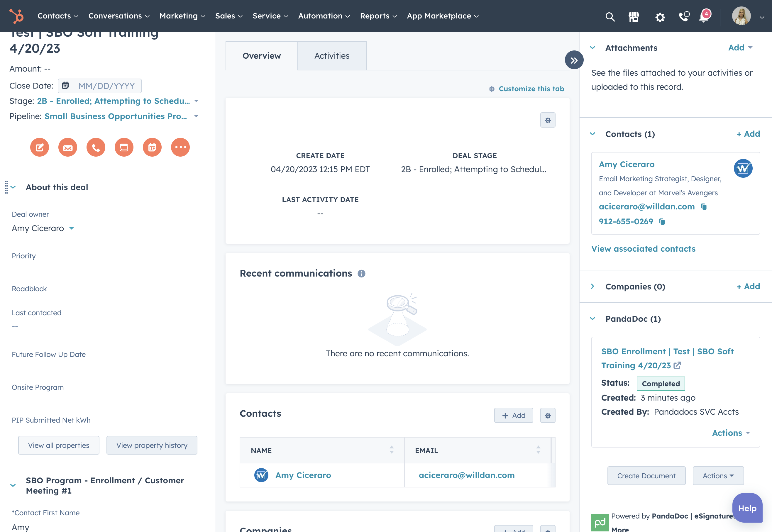Click the Close Date input field
The width and height of the screenshot is (772, 532).
tap(100, 86)
